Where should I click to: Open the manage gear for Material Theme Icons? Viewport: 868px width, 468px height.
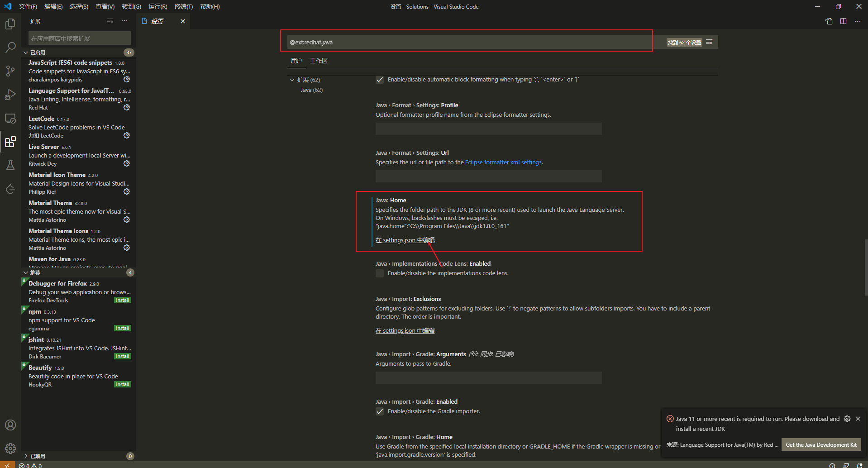[127, 248]
